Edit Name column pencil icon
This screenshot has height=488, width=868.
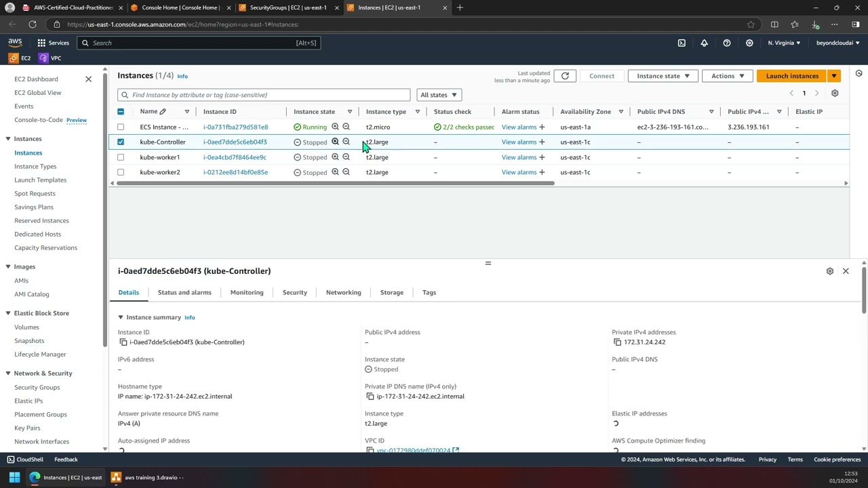[163, 111]
